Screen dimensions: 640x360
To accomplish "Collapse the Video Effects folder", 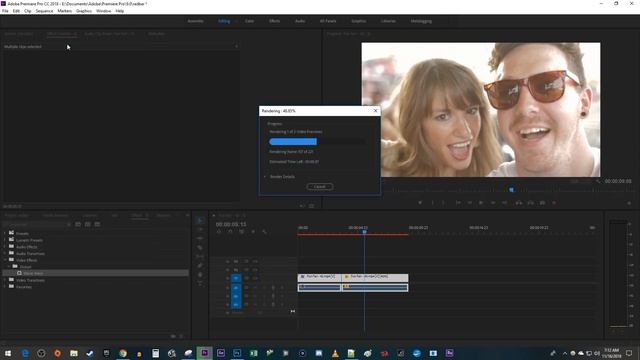I will (5, 260).
